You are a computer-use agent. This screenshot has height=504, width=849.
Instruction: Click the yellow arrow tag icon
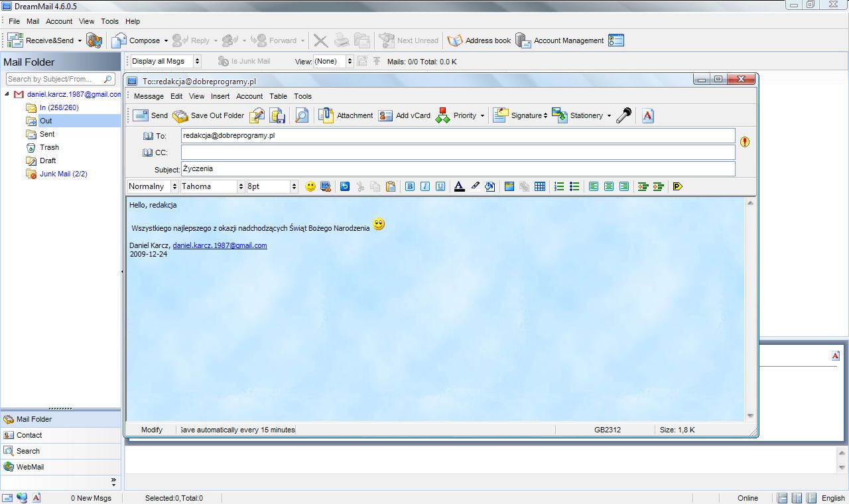click(677, 186)
